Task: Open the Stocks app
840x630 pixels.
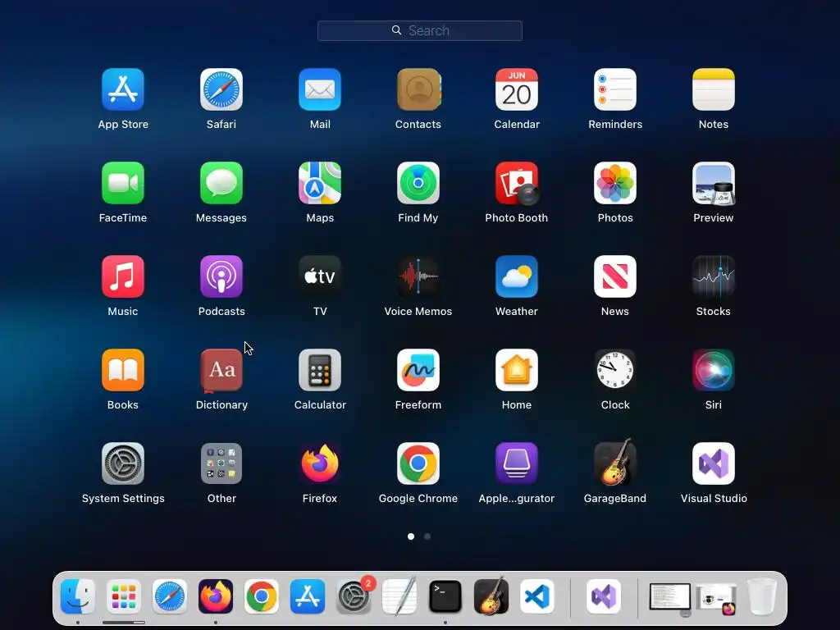Action: (714, 276)
